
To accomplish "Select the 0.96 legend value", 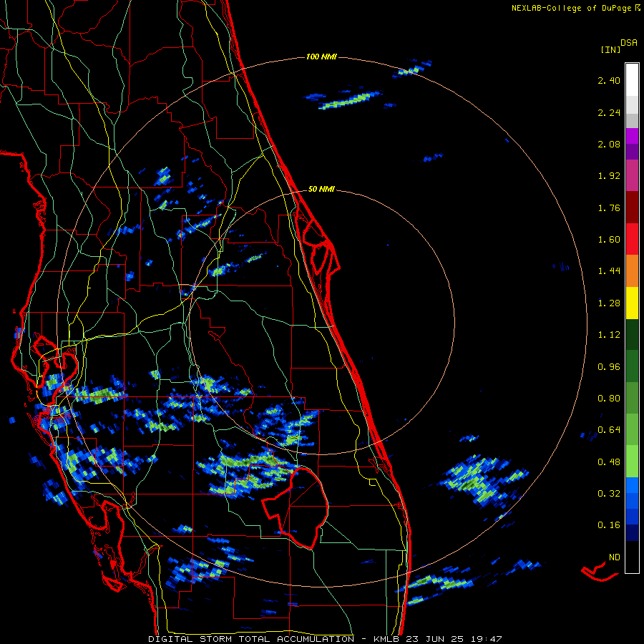I will click(609, 367).
